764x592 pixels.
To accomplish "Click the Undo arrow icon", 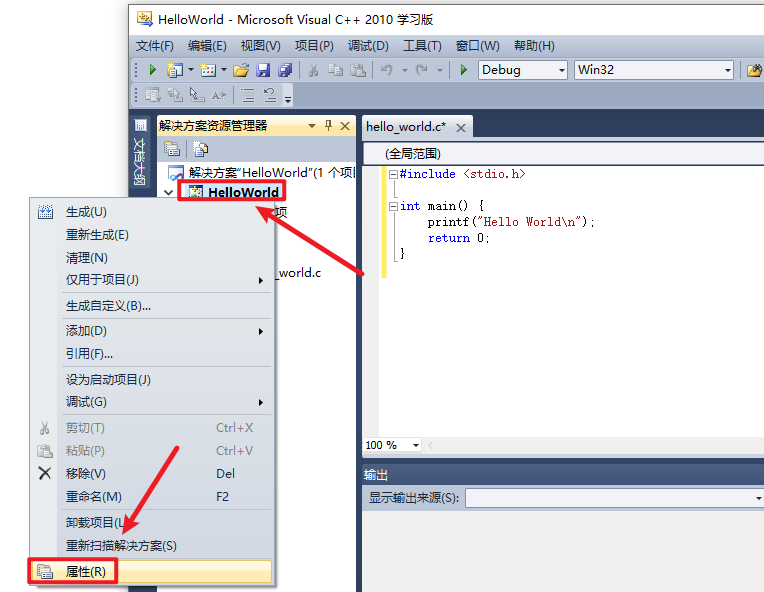I will click(x=387, y=70).
